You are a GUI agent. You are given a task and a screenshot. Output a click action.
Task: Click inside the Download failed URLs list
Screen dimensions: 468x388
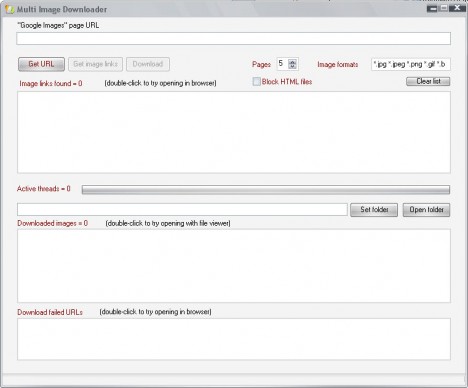234,339
